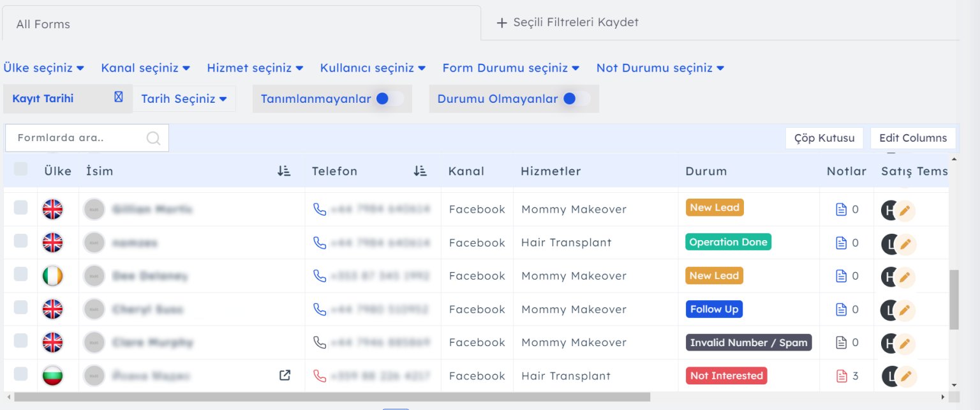The image size is (980, 410).
Task: Click the sort icon beside İsim column
Action: point(284,171)
